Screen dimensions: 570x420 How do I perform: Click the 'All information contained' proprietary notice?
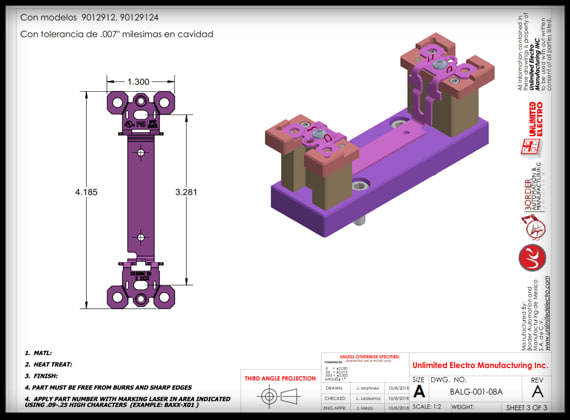(x=534, y=52)
